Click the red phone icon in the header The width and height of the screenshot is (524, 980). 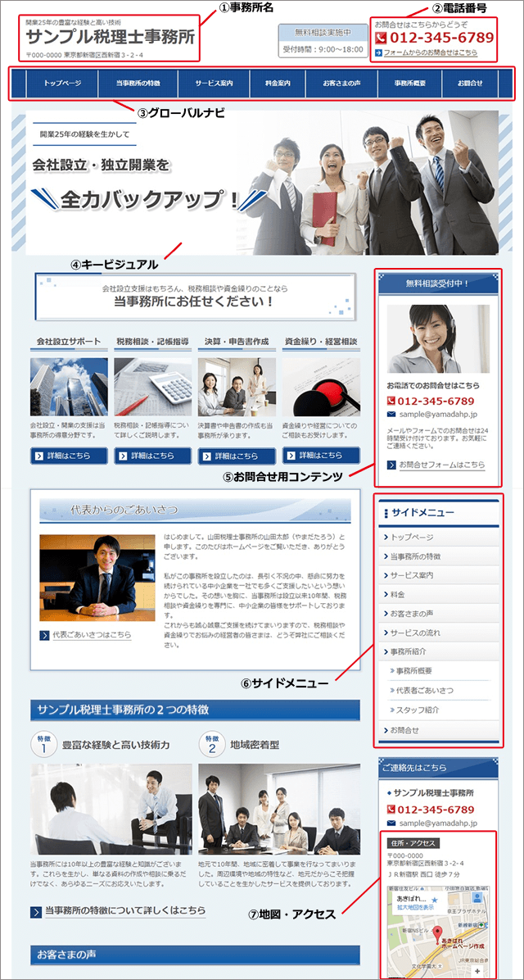pos(381,38)
